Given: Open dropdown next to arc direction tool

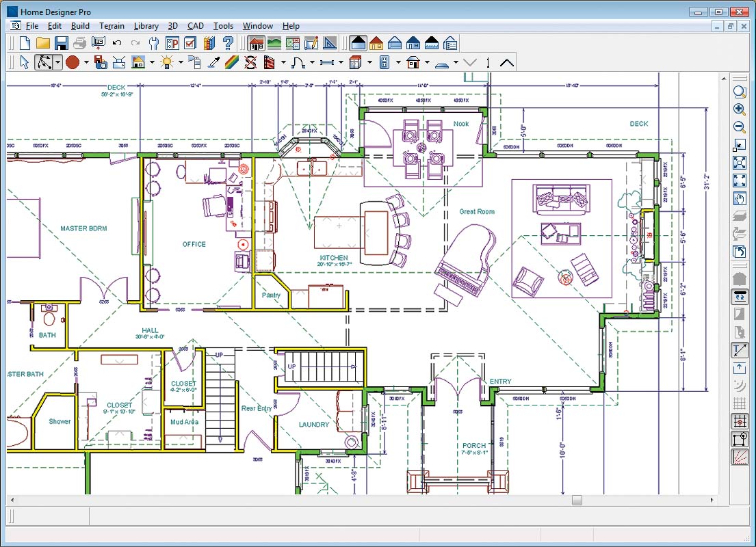Looking at the screenshot, I should [x=57, y=62].
